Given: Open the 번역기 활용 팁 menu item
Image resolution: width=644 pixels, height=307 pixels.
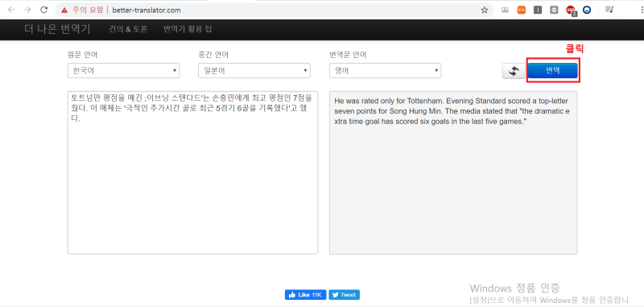Looking at the screenshot, I should coord(188,29).
